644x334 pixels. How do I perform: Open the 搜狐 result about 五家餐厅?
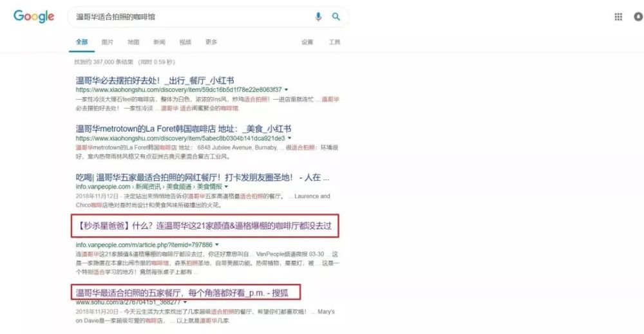tap(182, 293)
